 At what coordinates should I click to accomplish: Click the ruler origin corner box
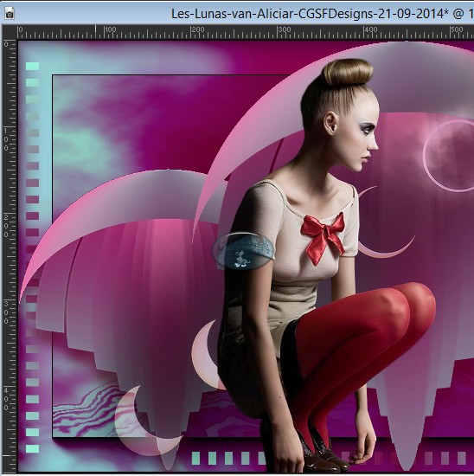(x=10, y=33)
